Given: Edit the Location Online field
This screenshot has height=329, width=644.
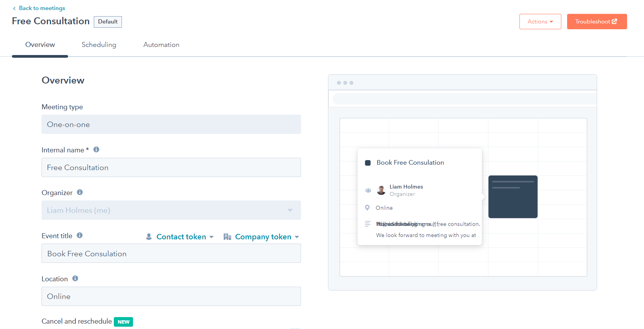Looking at the screenshot, I should (171, 296).
